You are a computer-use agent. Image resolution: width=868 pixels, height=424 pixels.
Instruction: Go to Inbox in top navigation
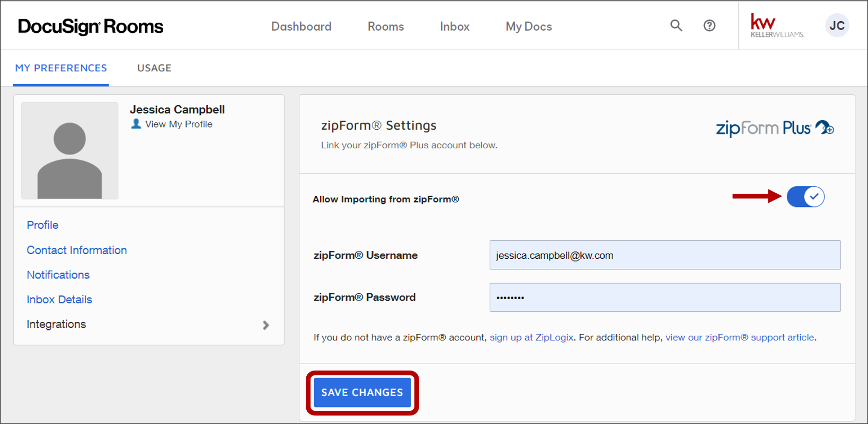[455, 26]
